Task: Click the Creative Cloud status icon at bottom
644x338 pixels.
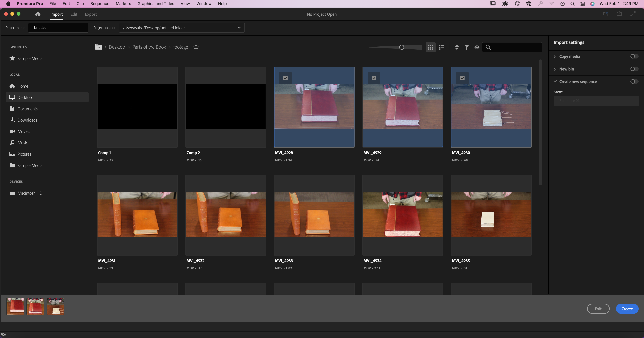Action: (3, 335)
